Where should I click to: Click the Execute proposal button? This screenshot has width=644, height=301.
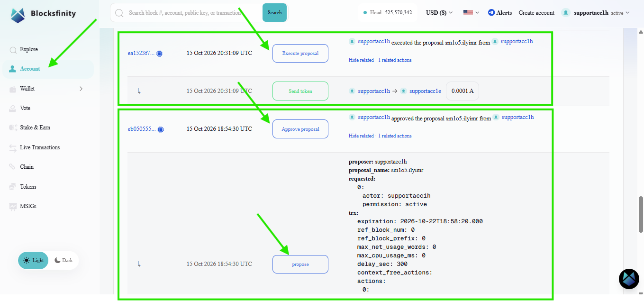pos(300,53)
